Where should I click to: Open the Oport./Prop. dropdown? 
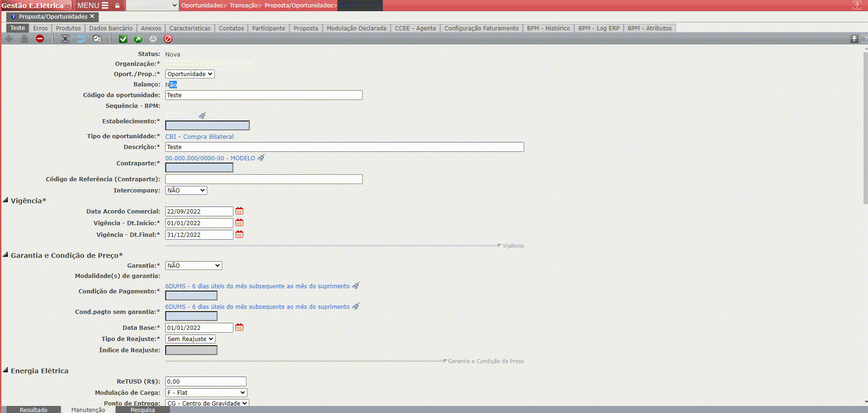(x=189, y=74)
